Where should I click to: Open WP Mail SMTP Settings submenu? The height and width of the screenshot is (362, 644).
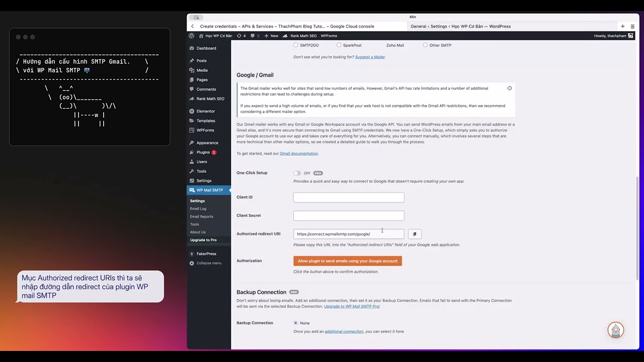(x=197, y=201)
